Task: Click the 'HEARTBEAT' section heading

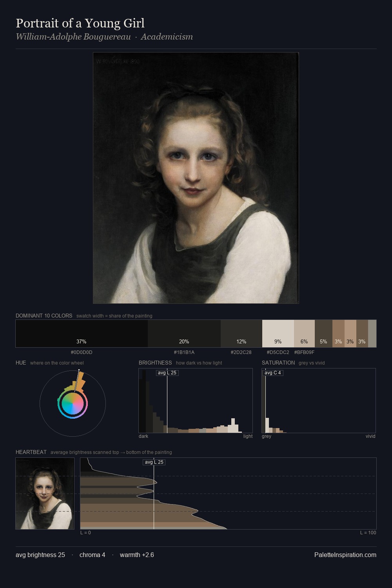Action: coord(31,452)
